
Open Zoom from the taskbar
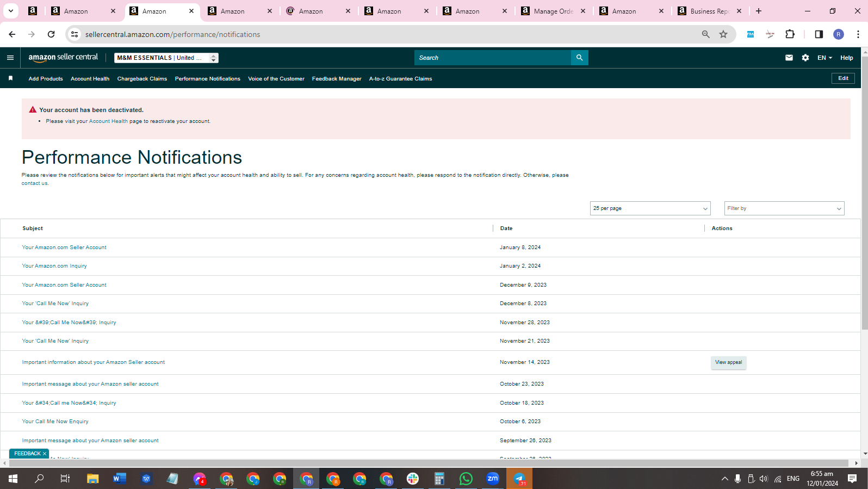click(493, 479)
